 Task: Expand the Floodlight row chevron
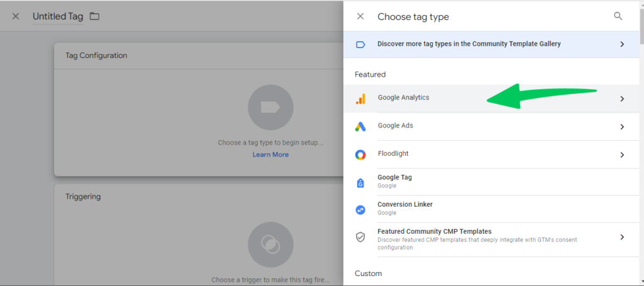(x=622, y=155)
